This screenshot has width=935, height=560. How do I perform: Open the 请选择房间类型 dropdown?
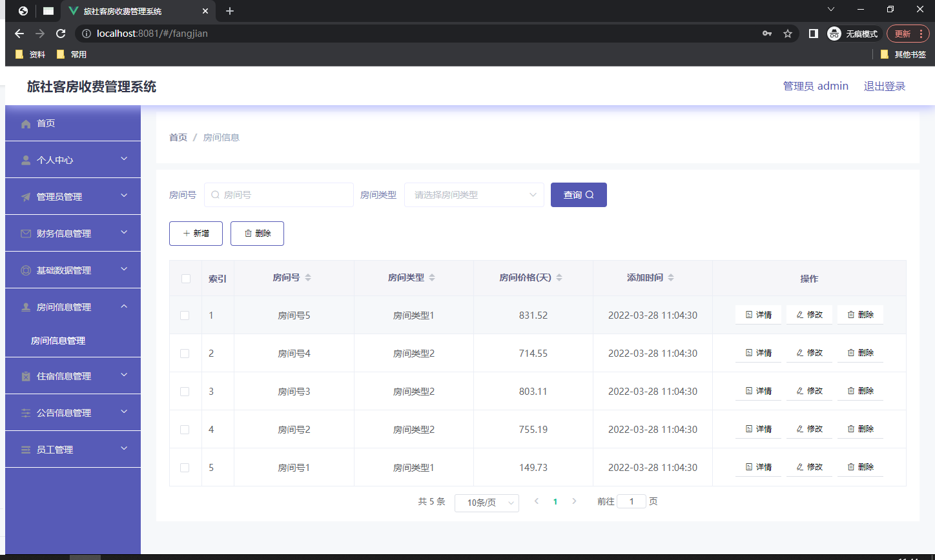[474, 194]
